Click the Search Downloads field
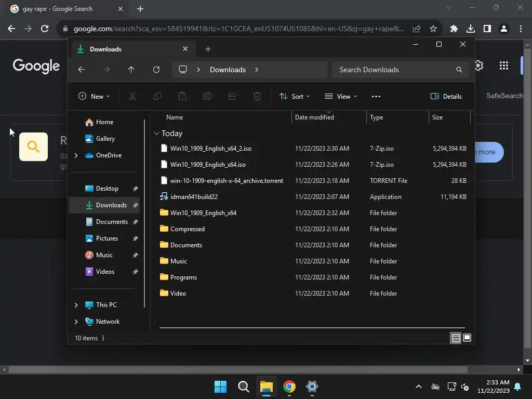 point(401,70)
